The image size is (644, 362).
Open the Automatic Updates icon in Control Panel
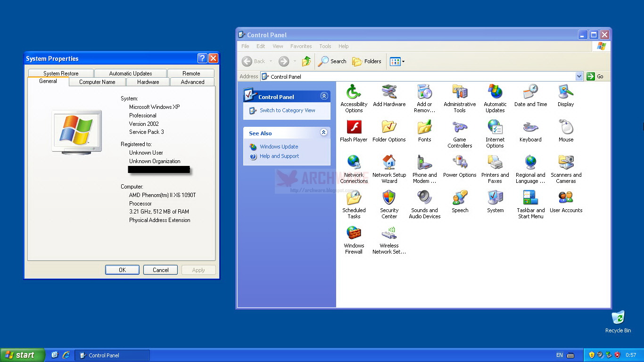(x=495, y=98)
